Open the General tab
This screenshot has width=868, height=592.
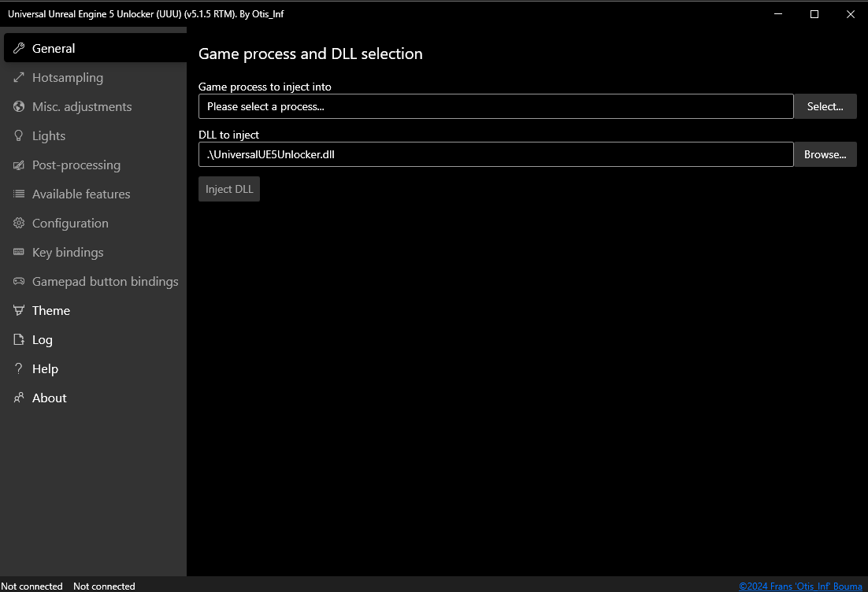(95, 48)
